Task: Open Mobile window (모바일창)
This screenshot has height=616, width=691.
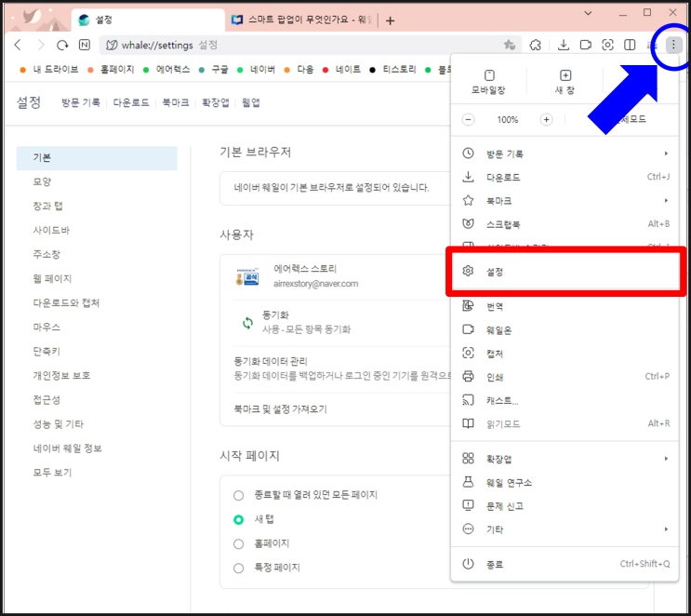Action: click(x=488, y=82)
